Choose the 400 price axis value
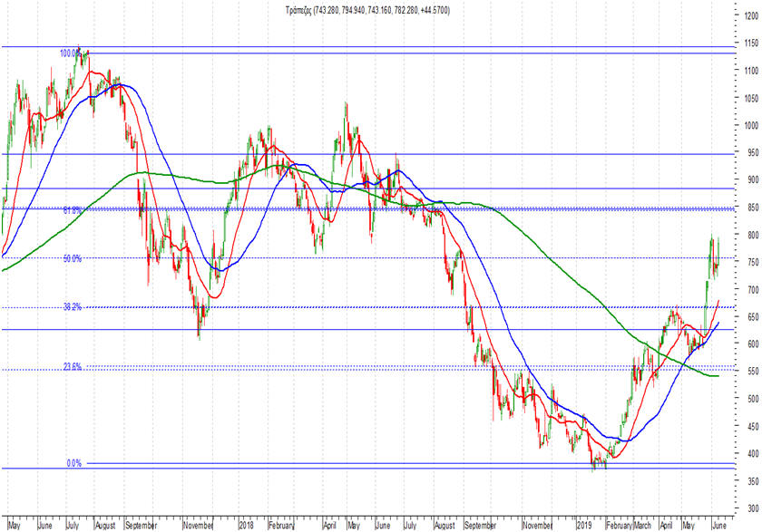The image size is (762, 532). click(753, 453)
